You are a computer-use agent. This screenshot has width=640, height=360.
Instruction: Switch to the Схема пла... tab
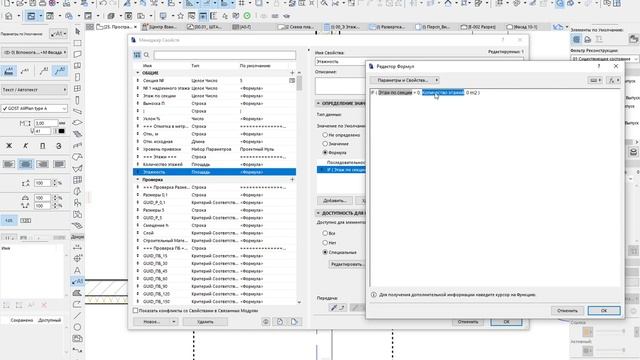pos(296,27)
